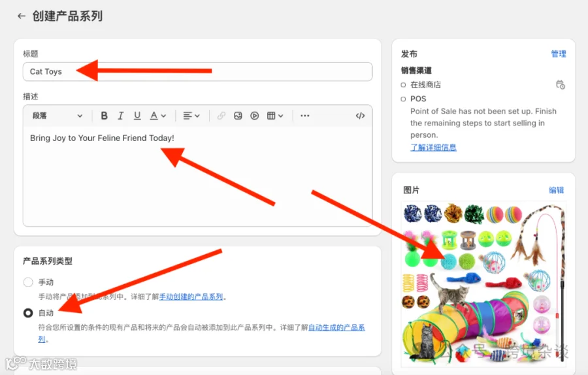Open the text color dropdown

pos(158,116)
